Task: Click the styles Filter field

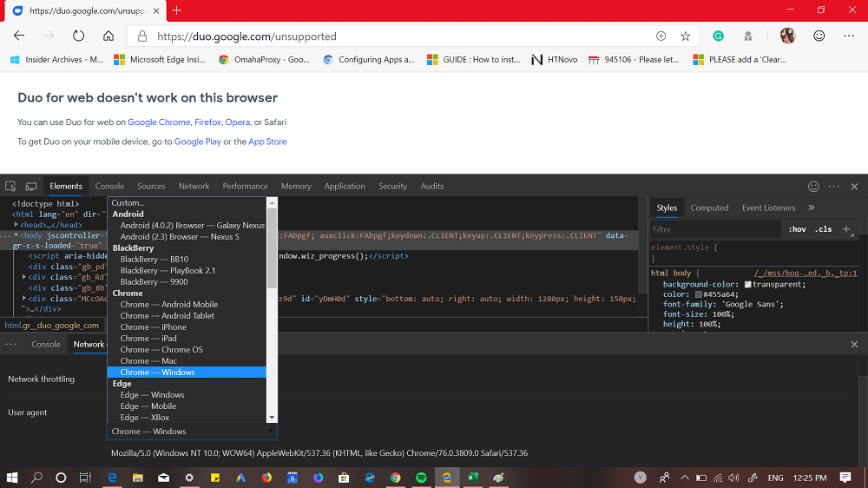Action: click(x=715, y=229)
